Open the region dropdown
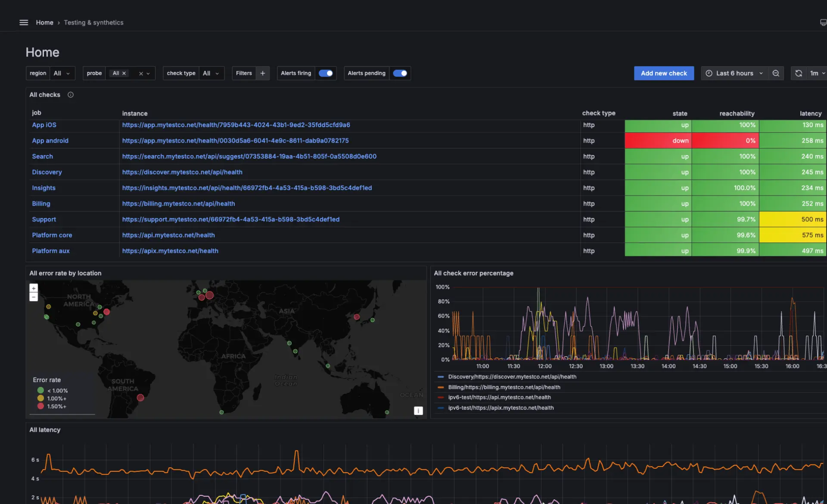The image size is (827, 504). (62, 73)
